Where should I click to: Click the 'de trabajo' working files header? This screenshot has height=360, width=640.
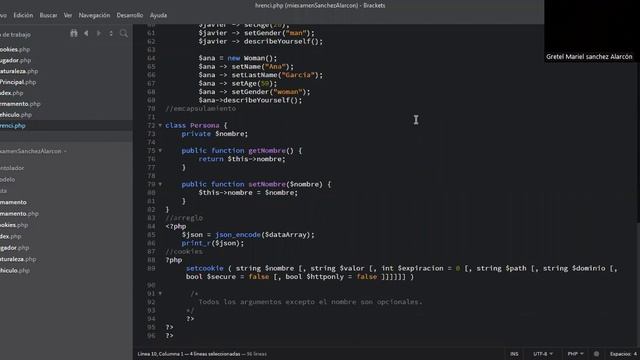16,35
